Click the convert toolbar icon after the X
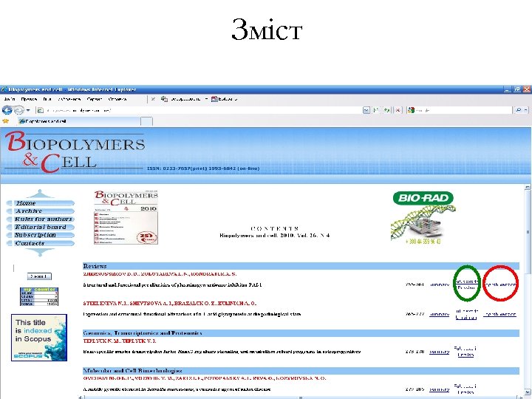532x399 pixels. click(164, 99)
